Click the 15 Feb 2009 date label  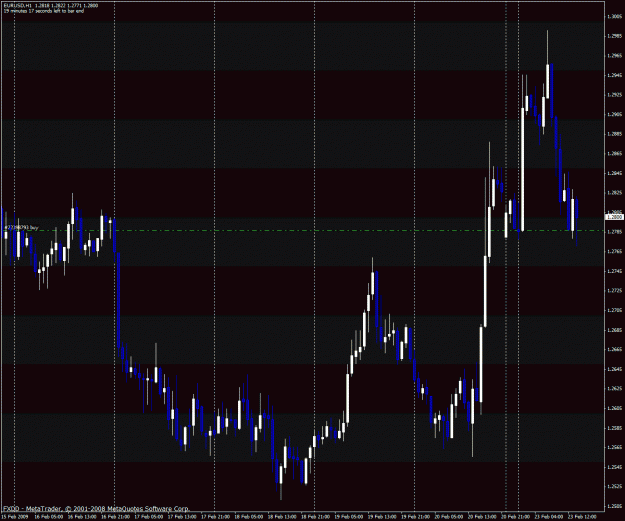pos(13,517)
